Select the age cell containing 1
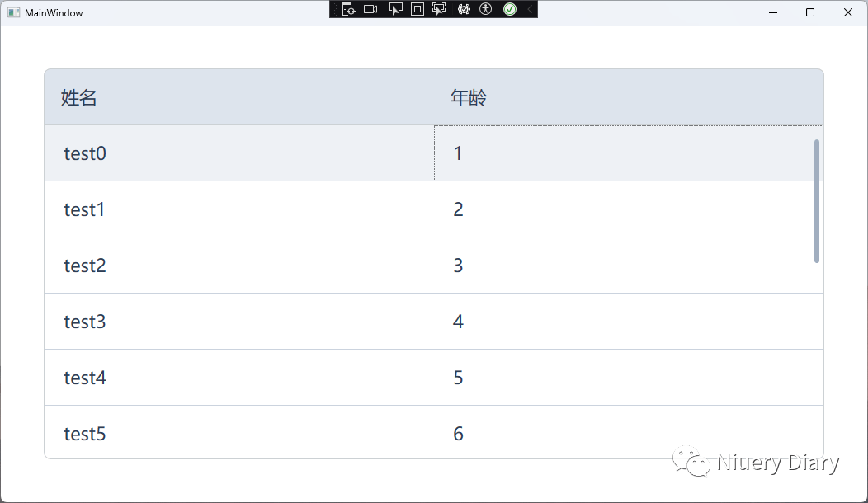Viewport: 868px width, 503px height. [x=628, y=153]
